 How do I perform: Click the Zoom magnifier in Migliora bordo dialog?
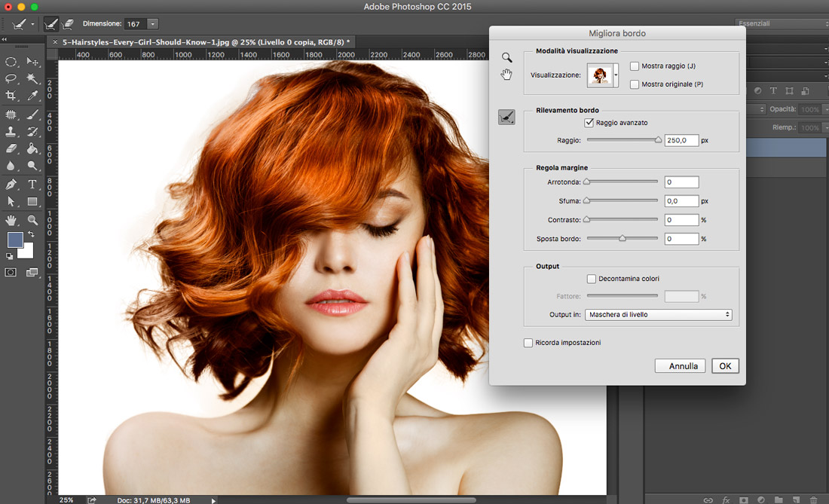(506, 57)
